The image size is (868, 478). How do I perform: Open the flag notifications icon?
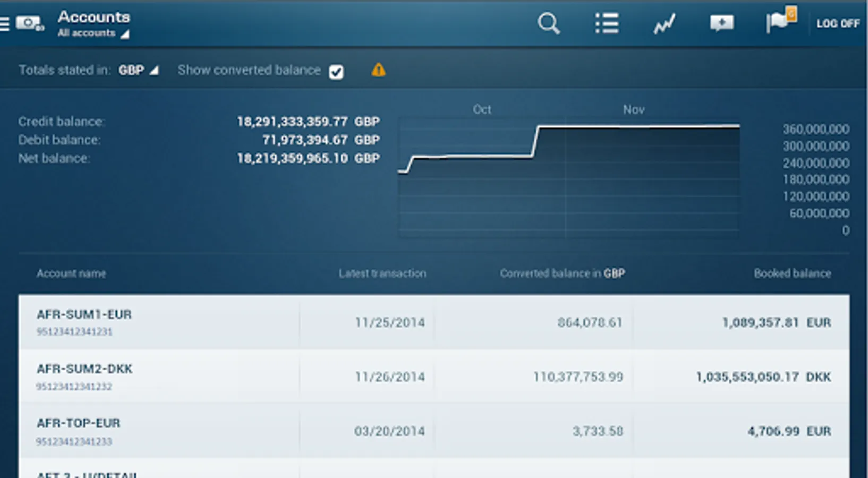point(781,21)
